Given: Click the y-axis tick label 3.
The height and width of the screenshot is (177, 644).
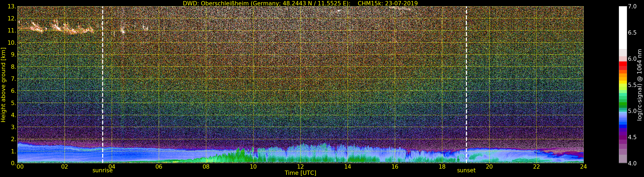Looking at the screenshot, I should click(x=14, y=127).
